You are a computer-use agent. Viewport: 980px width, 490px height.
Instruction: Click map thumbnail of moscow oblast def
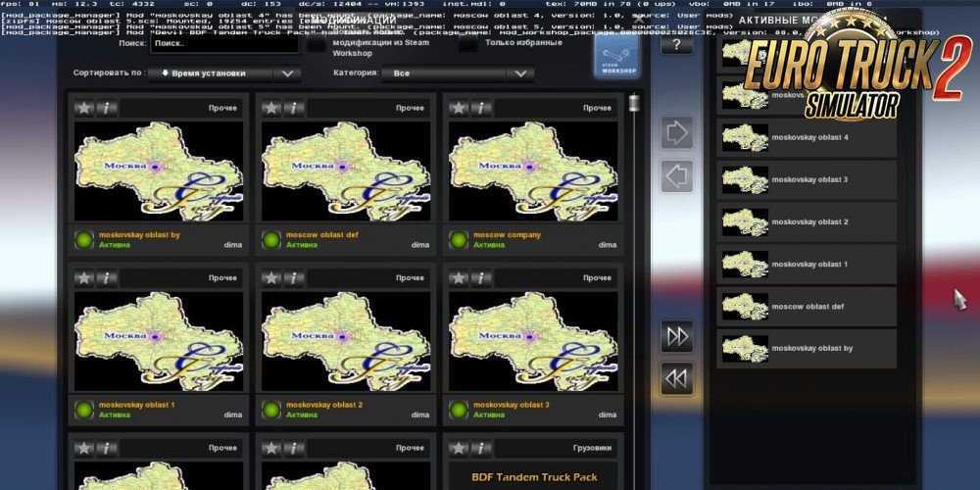pyautogui.click(x=346, y=171)
